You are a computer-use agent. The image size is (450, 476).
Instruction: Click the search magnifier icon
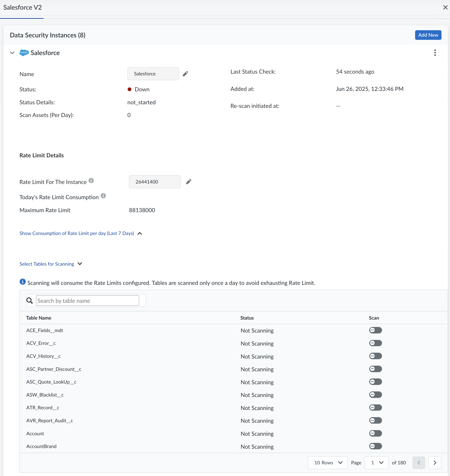click(30, 301)
